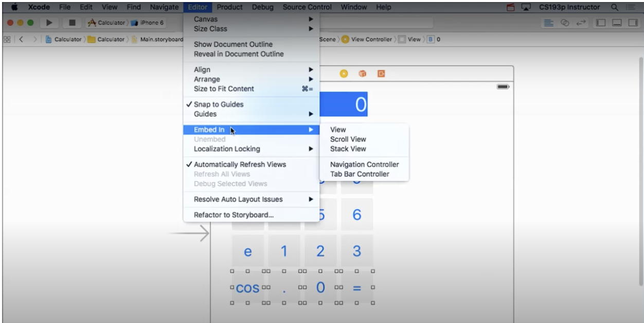Expand the Resolve Auto Layout Issues submenu
644x323 pixels.
(x=252, y=199)
